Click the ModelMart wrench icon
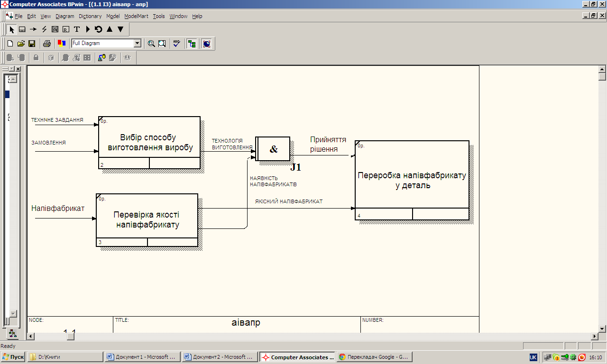This screenshot has height=364, width=607. point(113,58)
